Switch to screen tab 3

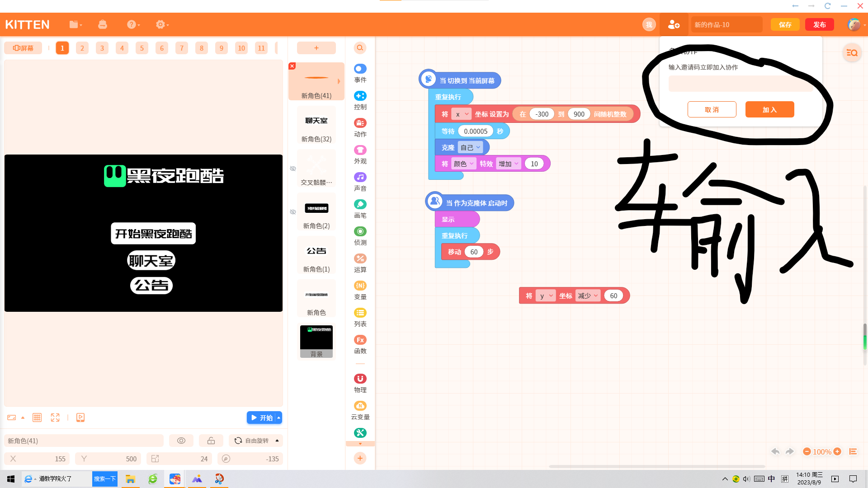102,48
